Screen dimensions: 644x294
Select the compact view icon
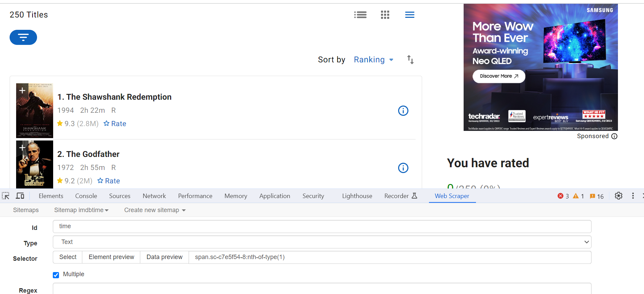[x=409, y=15]
